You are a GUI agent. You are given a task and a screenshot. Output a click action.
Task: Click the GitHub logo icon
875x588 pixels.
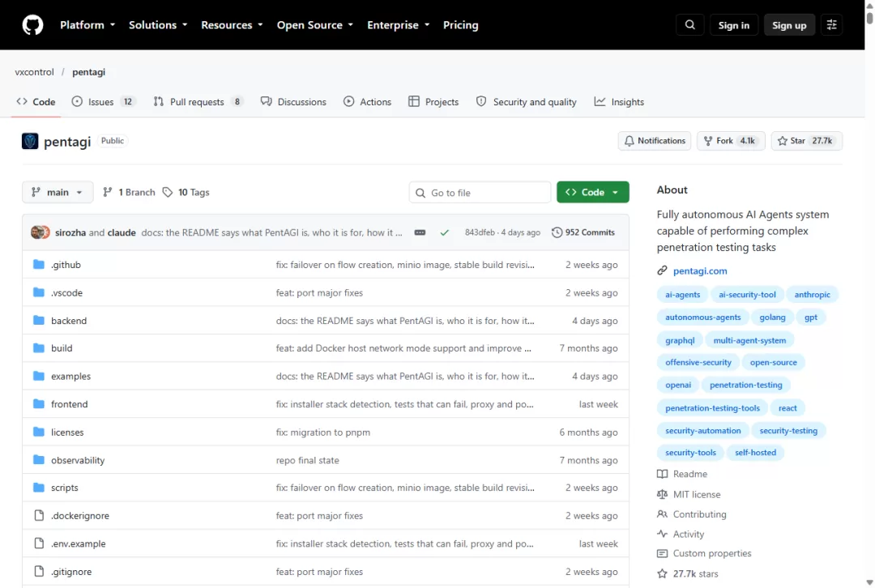(x=32, y=25)
